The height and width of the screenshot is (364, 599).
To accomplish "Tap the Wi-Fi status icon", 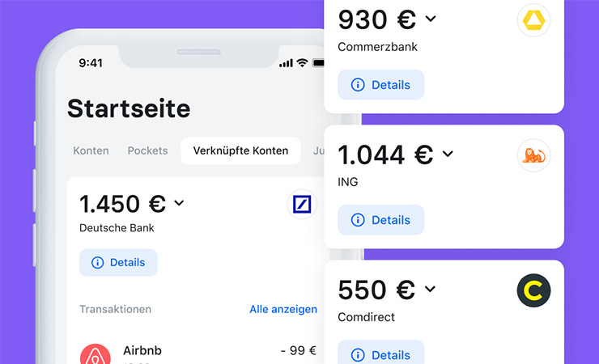I will tap(302, 62).
